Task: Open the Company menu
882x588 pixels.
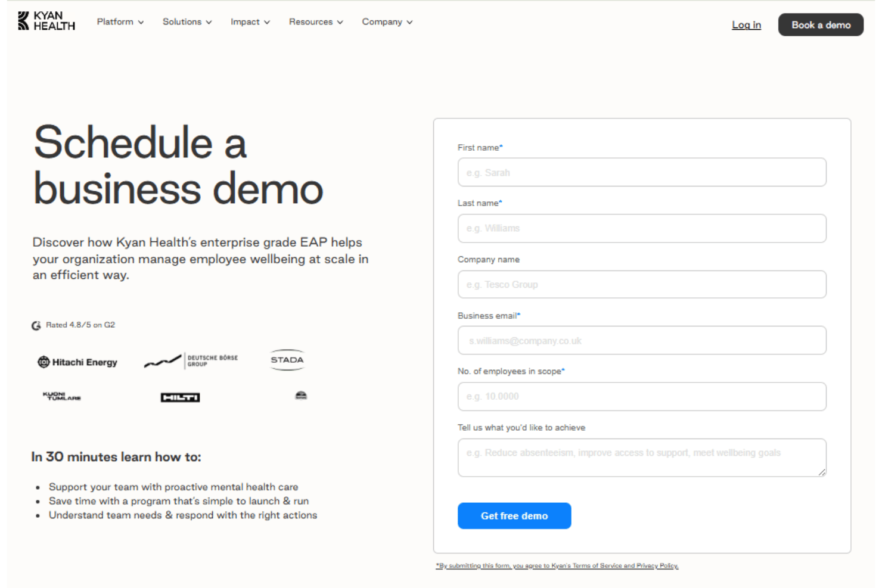Action: tap(387, 21)
